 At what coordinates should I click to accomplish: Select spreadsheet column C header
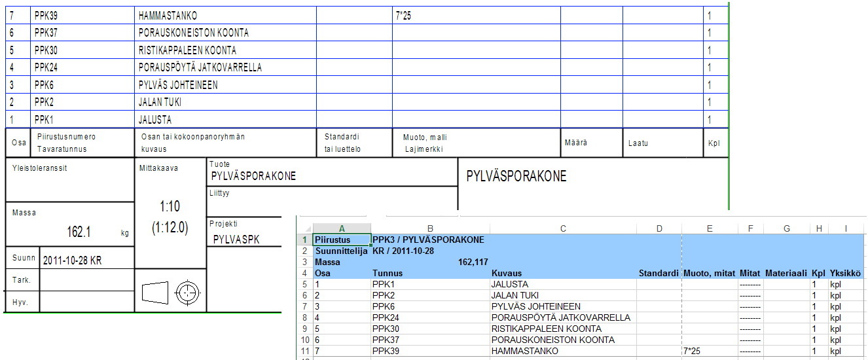pos(563,228)
